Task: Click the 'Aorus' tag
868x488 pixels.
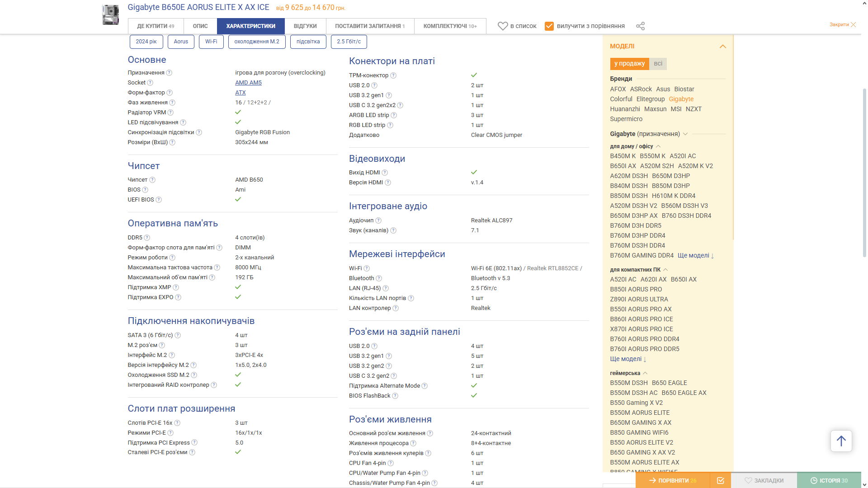Action: (181, 42)
